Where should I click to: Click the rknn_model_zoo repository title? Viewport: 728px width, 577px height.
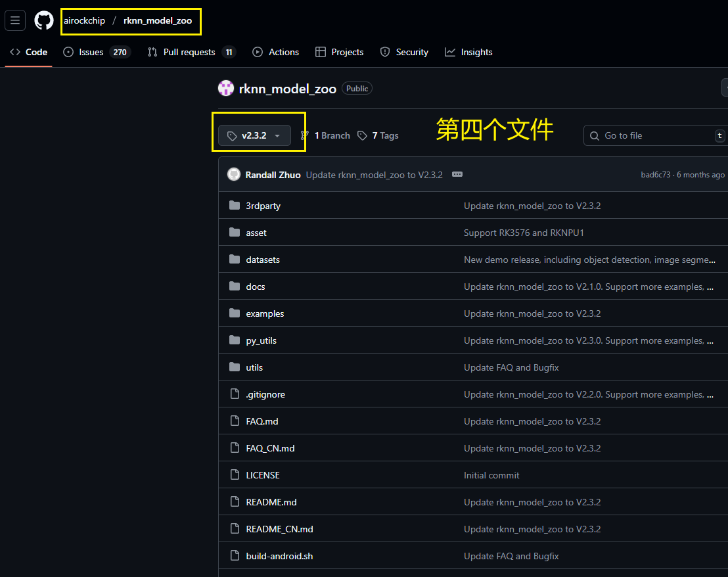tap(287, 89)
